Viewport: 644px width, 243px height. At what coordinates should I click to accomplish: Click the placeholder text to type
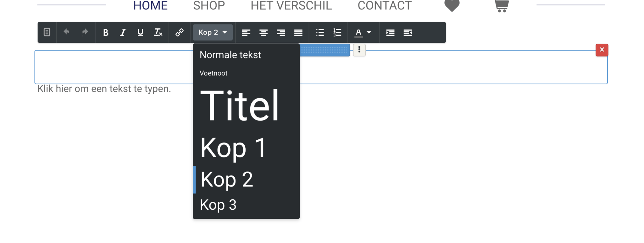click(104, 89)
